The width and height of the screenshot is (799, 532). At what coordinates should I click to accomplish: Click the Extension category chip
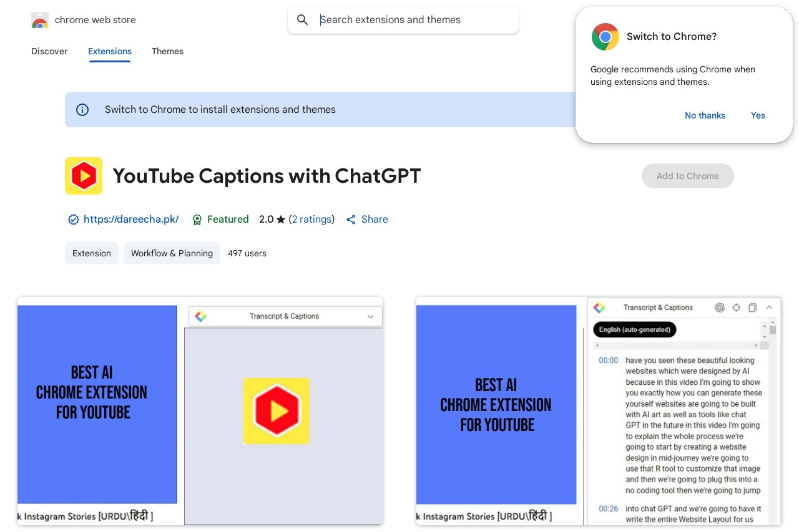[x=92, y=253]
